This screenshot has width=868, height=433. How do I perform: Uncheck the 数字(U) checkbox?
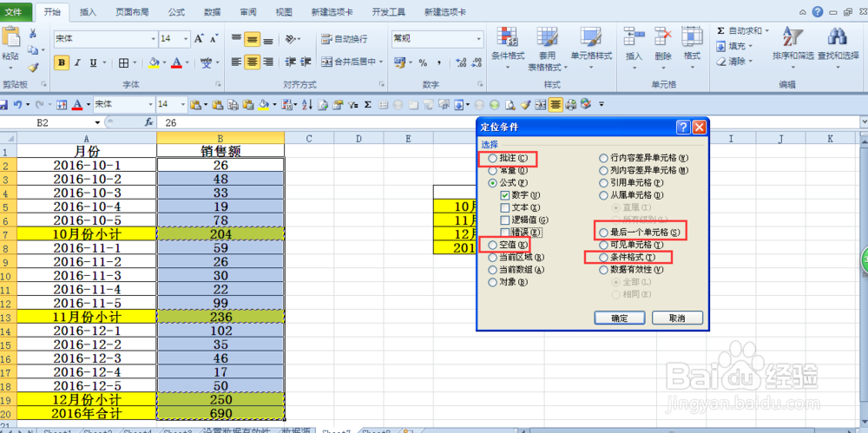[504, 195]
